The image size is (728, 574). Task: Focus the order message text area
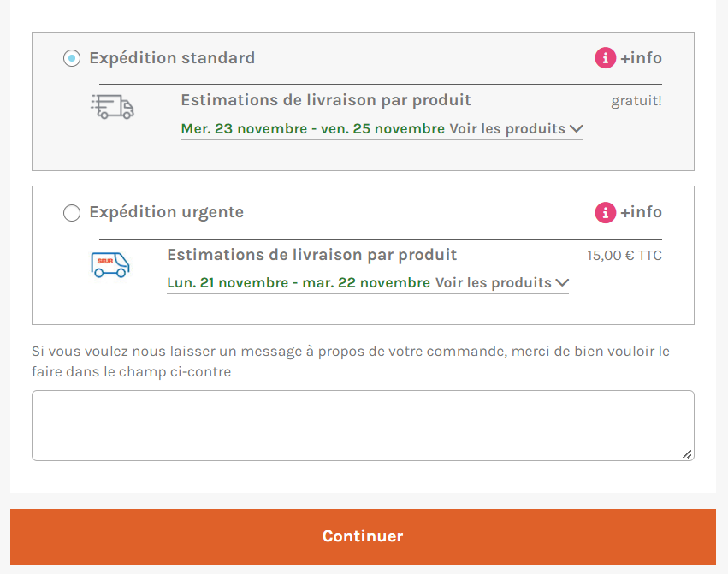pyautogui.click(x=363, y=425)
